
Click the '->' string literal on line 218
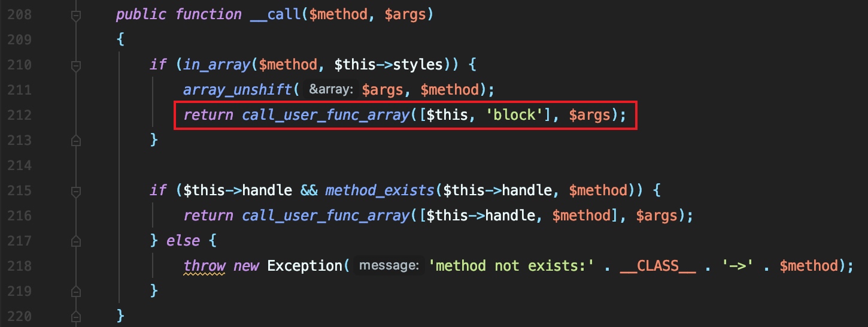(738, 266)
